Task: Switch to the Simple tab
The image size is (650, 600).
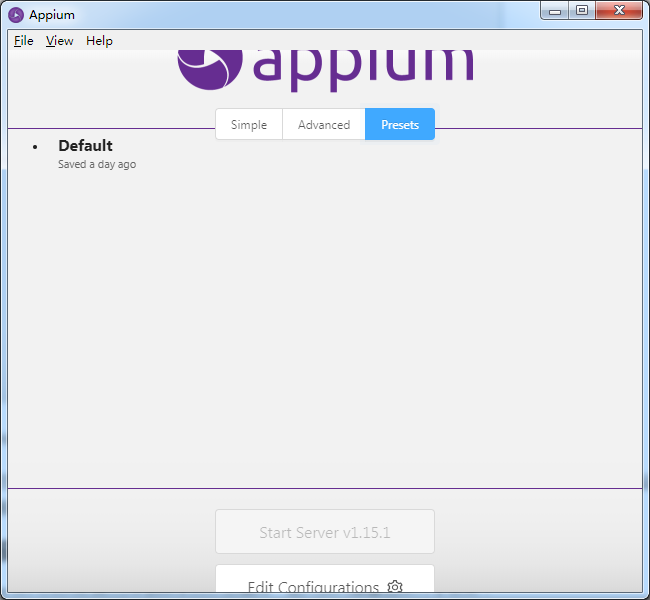Action: 249,124
